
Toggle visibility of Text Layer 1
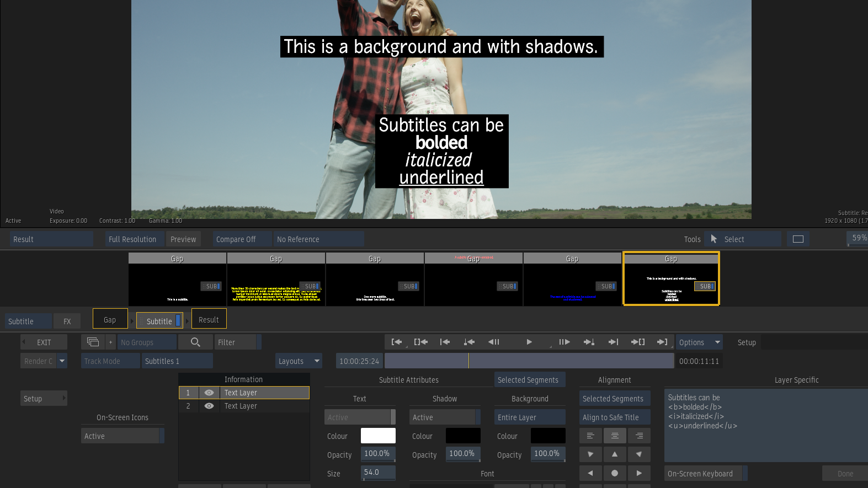click(209, 393)
